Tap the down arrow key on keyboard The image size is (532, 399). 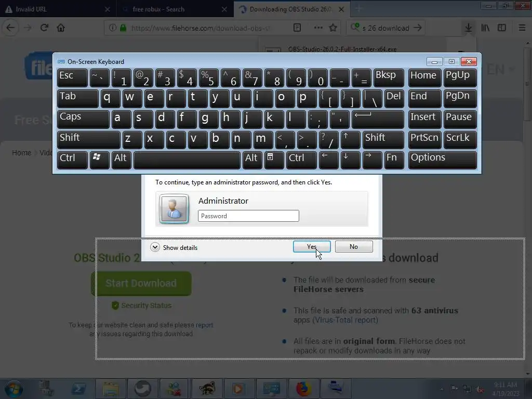click(350, 160)
